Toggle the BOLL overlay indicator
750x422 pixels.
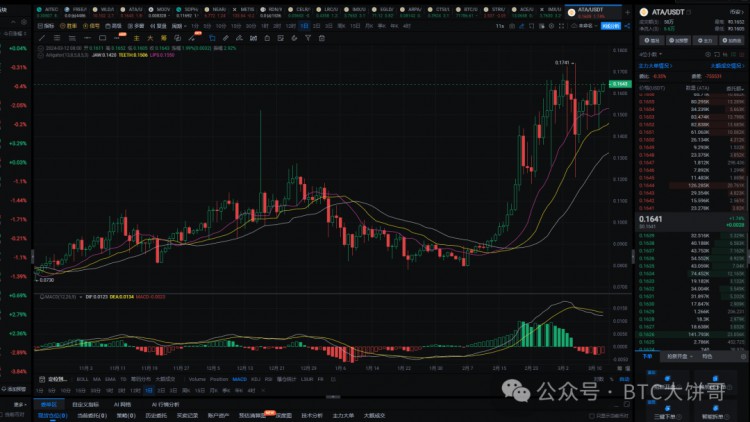[x=82, y=379]
